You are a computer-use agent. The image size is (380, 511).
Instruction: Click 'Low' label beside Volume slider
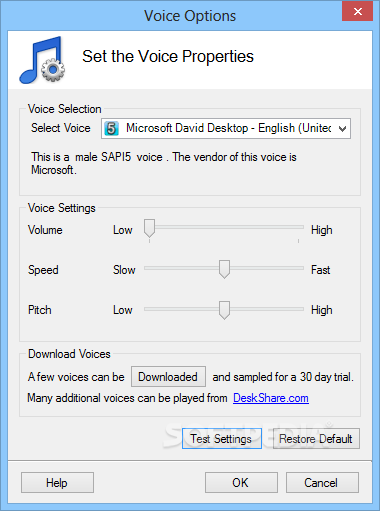click(x=123, y=230)
